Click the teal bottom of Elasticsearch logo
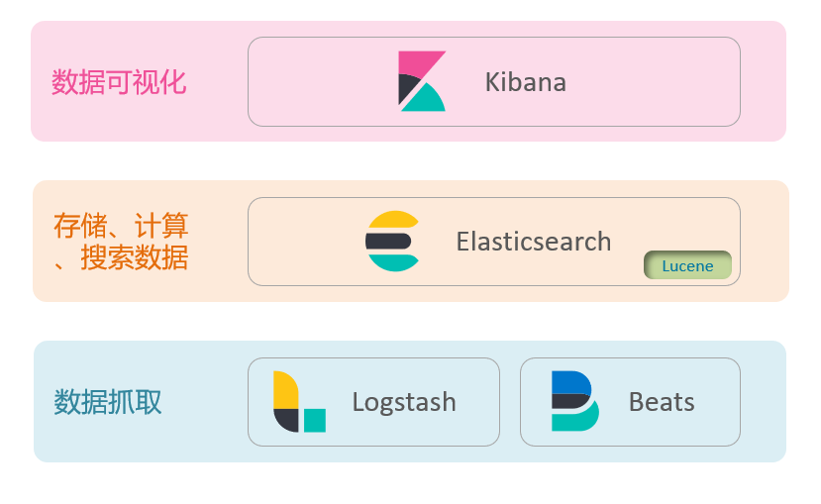 tap(396, 262)
